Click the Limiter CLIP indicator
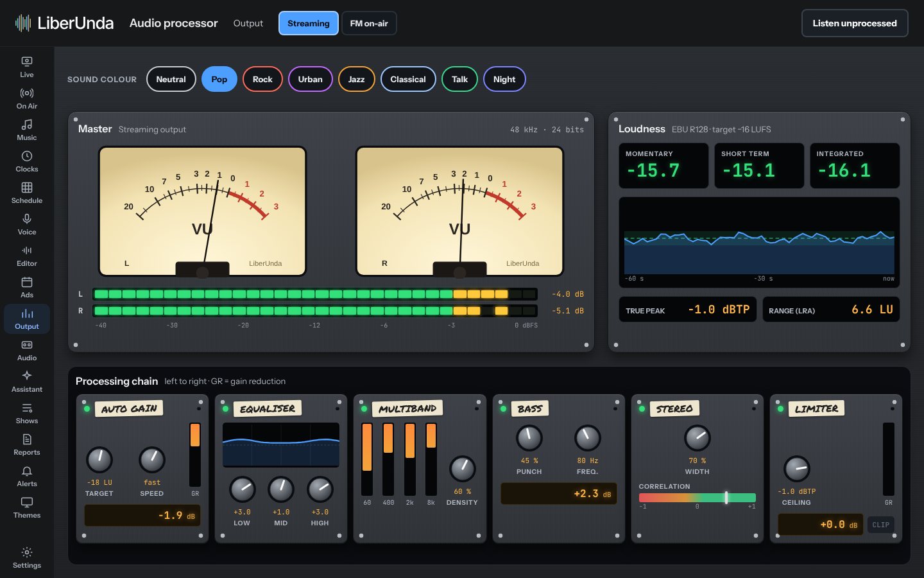 [880, 525]
